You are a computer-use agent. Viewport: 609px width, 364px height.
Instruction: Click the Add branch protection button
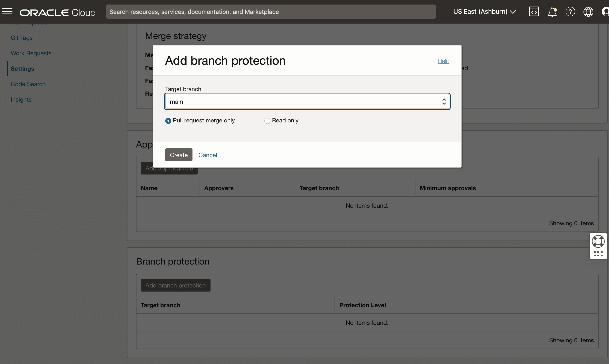(x=176, y=285)
